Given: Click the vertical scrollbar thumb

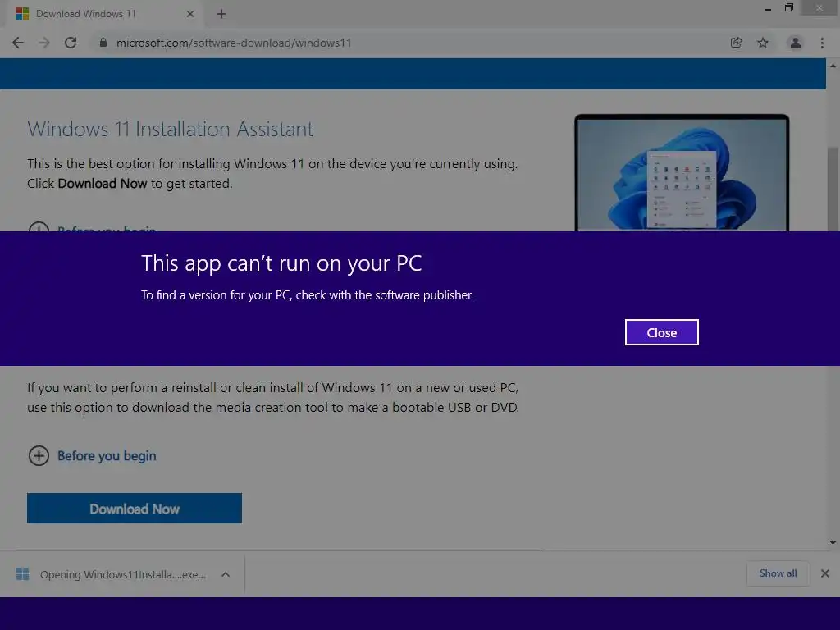Looking at the screenshot, I should (x=833, y=188).
